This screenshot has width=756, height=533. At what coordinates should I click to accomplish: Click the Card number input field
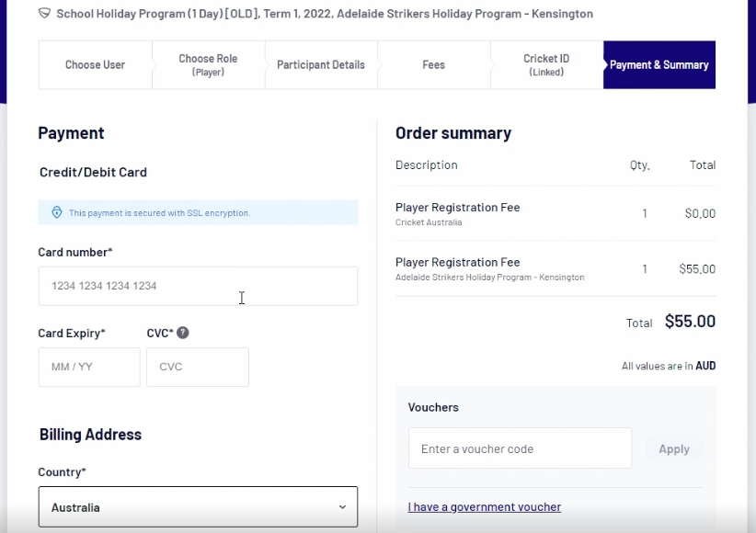coord(198,286)
